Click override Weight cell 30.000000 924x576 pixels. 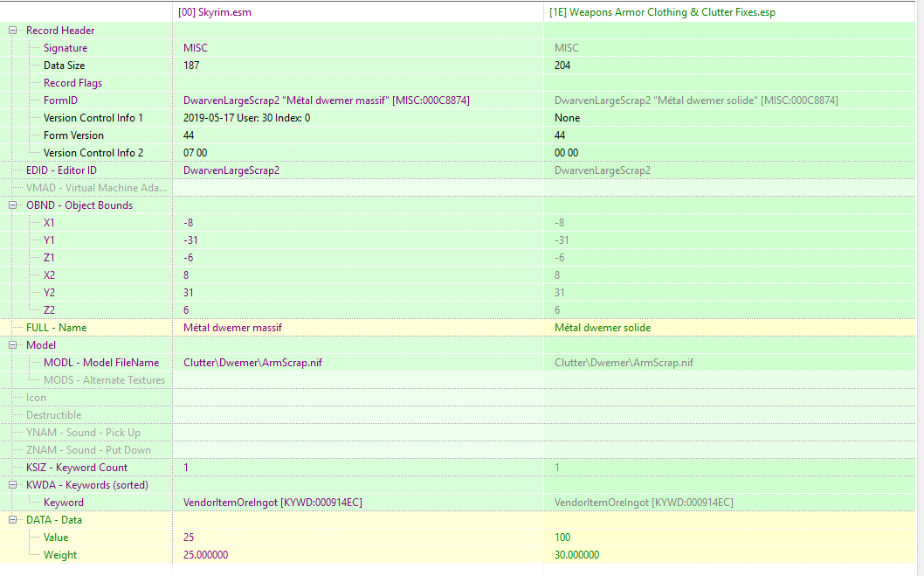point(577,555)
